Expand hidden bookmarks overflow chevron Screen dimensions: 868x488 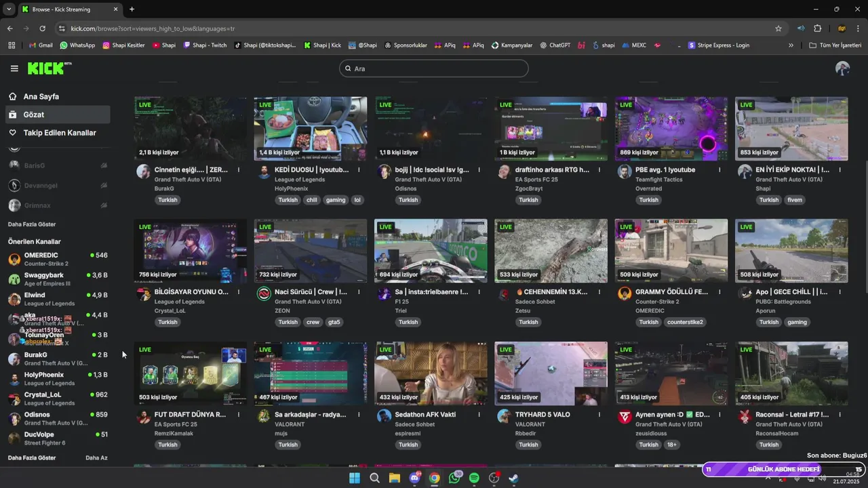[791, 45]
